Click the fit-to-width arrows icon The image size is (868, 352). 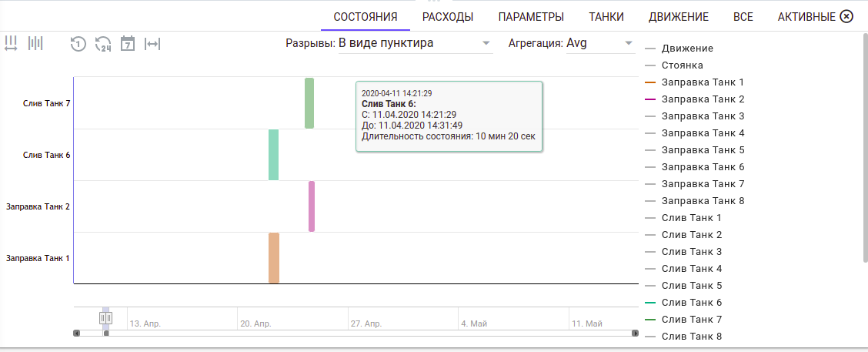coord(152,44)
